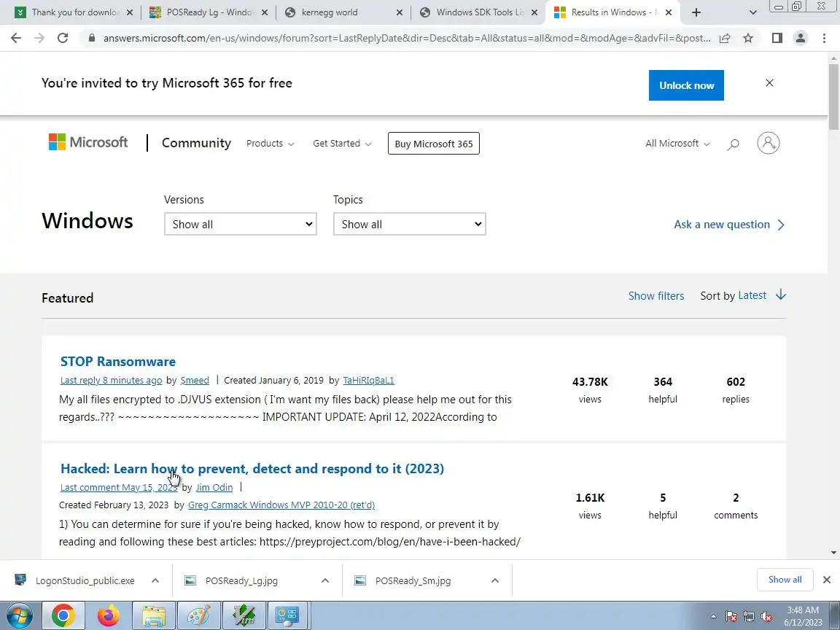Show hidden system tray icons
This screenshot has width=840, height=630.
click(x=713, y=617)
